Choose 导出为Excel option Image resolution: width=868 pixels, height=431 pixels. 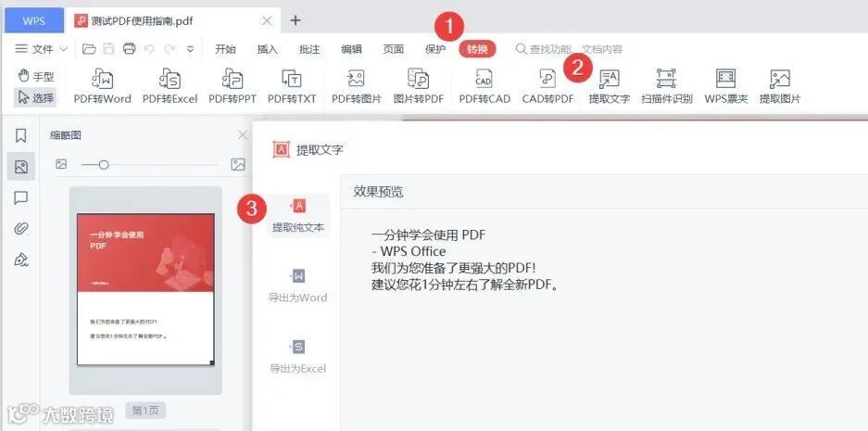(297, 358)
